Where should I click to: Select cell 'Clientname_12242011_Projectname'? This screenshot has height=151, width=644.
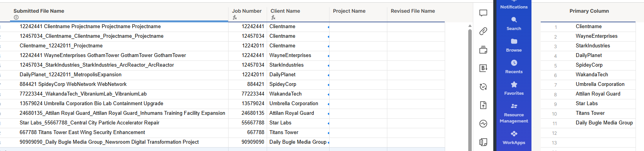tap(119, 46)
